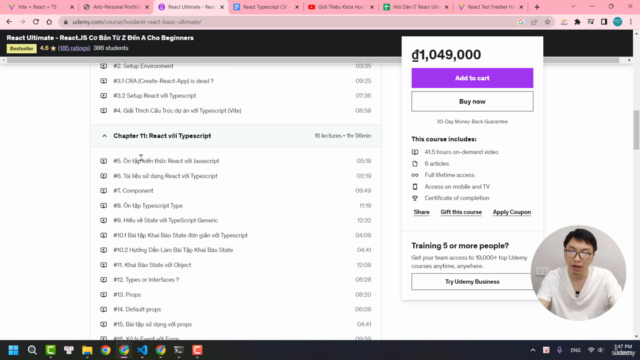Switch to the React Typescript CV tab

[267, 7]
